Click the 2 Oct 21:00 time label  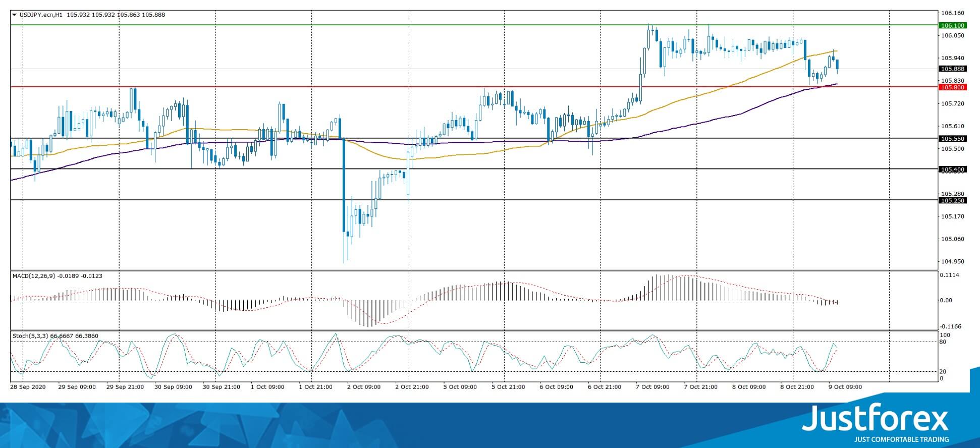point(412,387)
